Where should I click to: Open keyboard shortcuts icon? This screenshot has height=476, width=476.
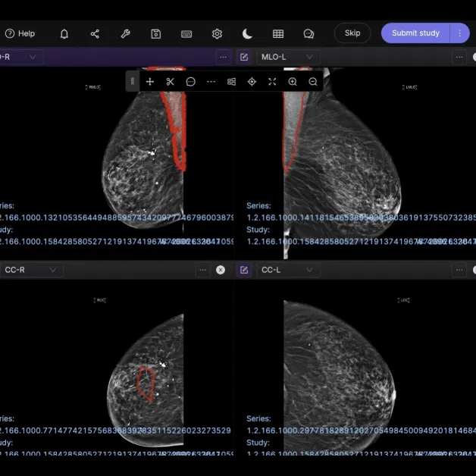[x=186, y=33]
